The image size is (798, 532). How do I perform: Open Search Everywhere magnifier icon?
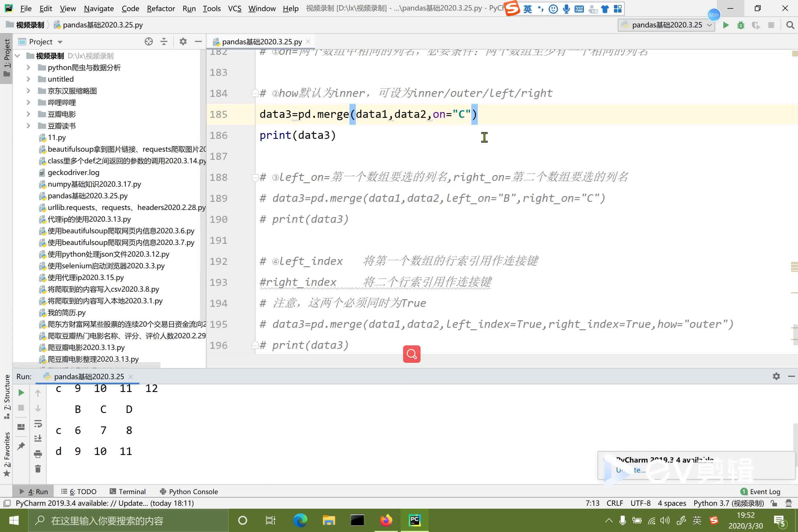(x=790, y=25)
